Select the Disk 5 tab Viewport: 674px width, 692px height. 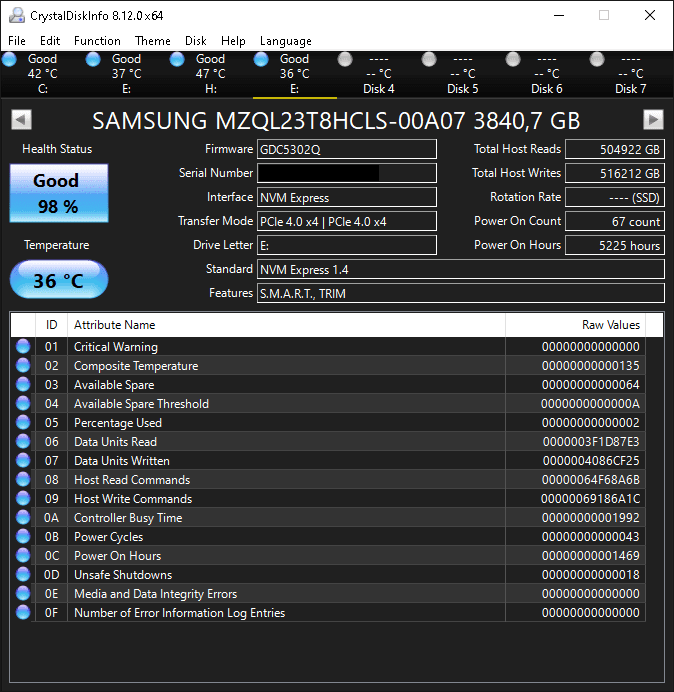click(x=462, y=74)
